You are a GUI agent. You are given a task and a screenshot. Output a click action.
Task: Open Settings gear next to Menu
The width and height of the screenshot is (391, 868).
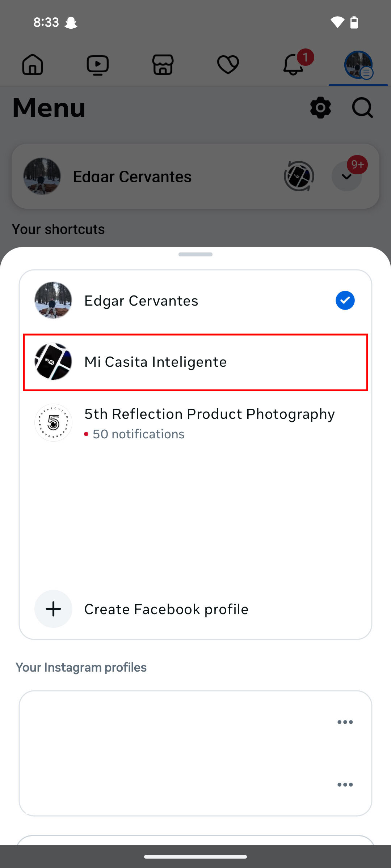(x=320, y=107)
